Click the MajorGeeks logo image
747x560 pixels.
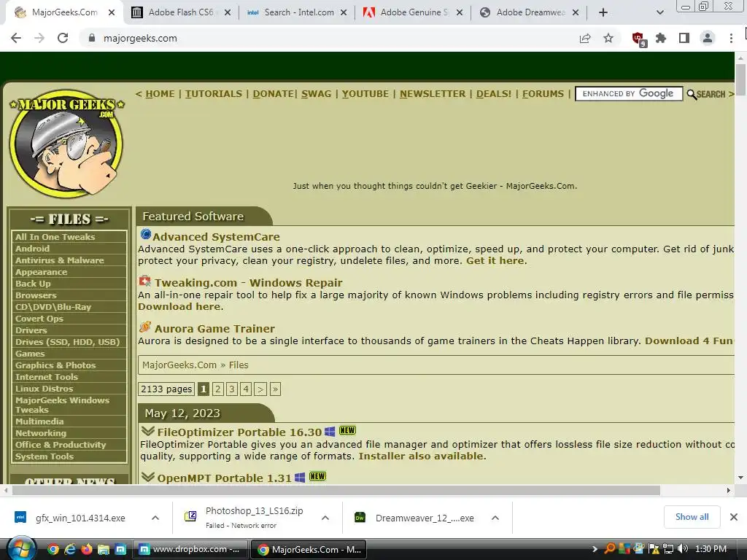[66, 144]
